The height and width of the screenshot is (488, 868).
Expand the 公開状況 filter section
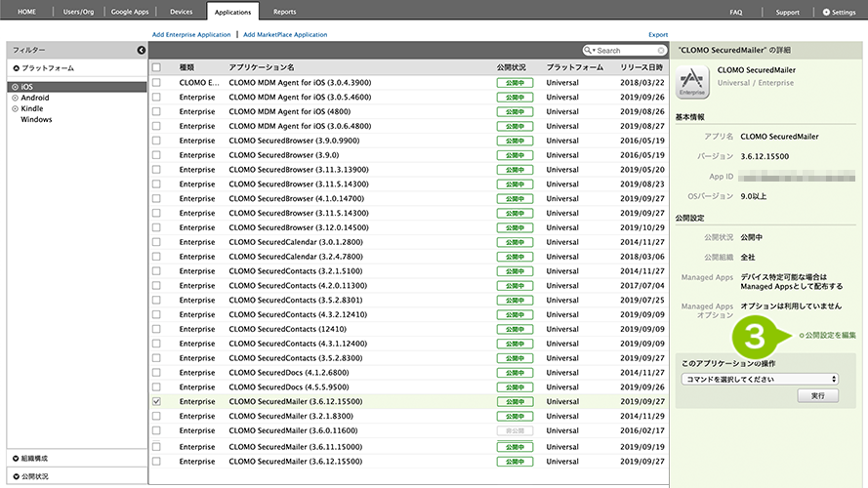(x=16, y=476)
